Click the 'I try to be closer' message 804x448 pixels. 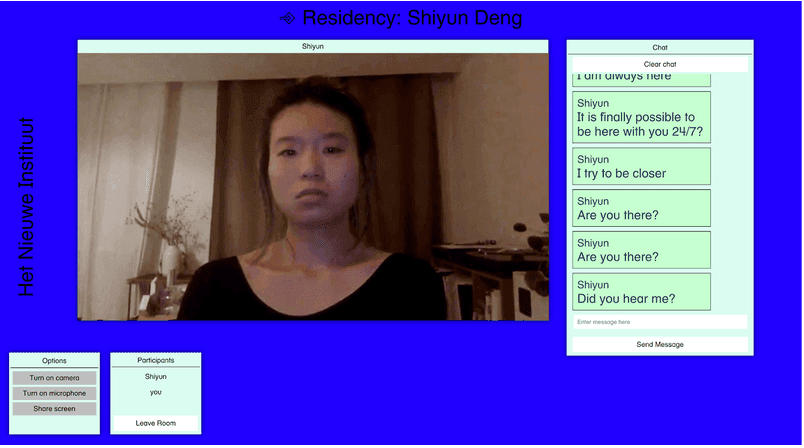pyautogui.click(x=641, y=166)
